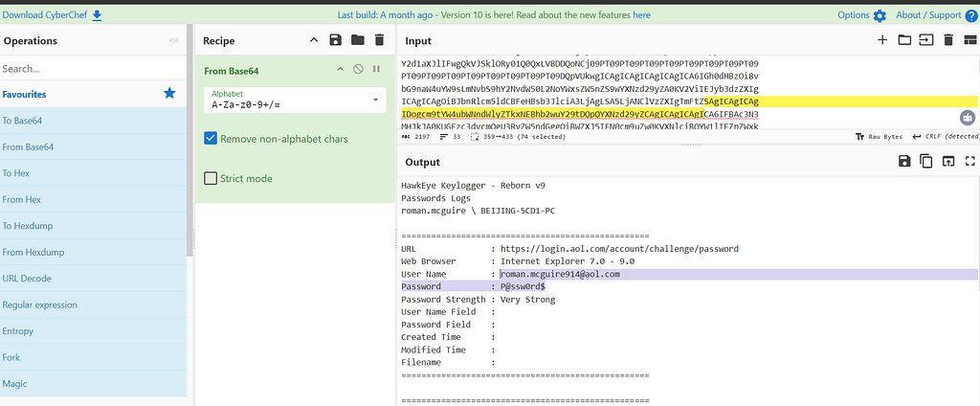Reset the pane layout icon
The image size is (980, 406).
970,40
